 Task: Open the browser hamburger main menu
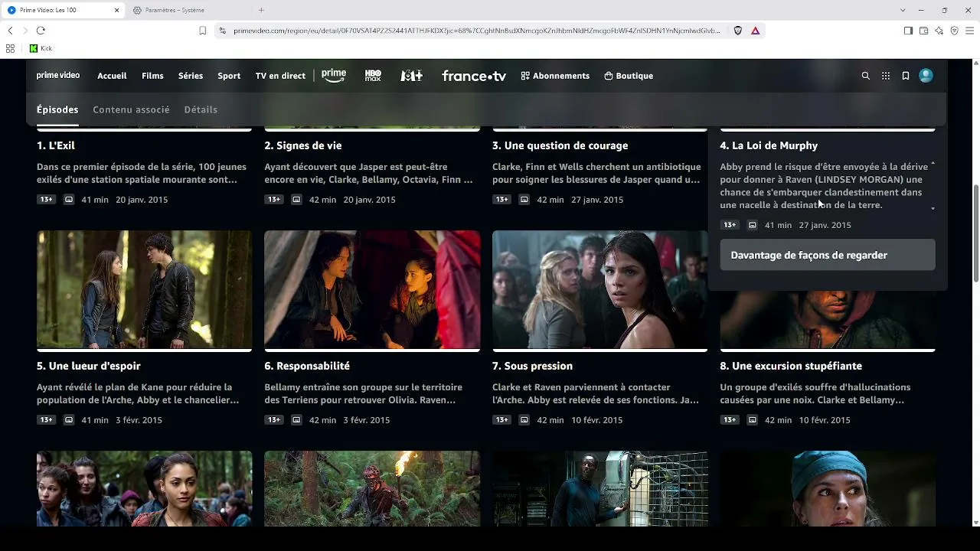click(969, 31)
